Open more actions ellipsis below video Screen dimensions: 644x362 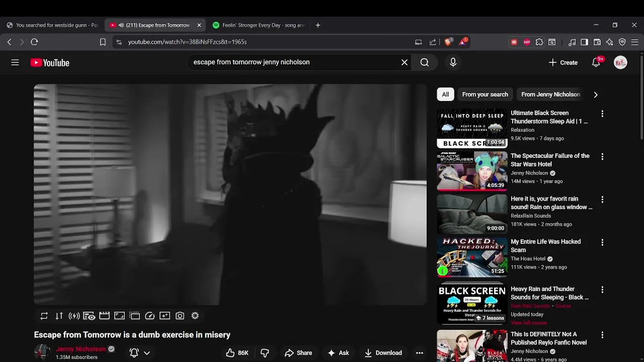pos(420,353)
